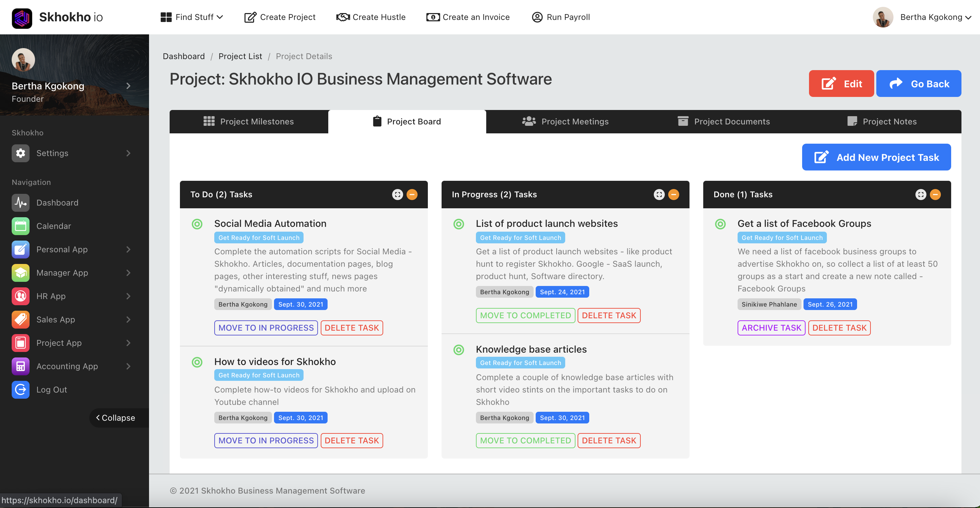980x508 pixels.
Task: Switch to the Project Milestones tab
Action: (x=257, y=121)
